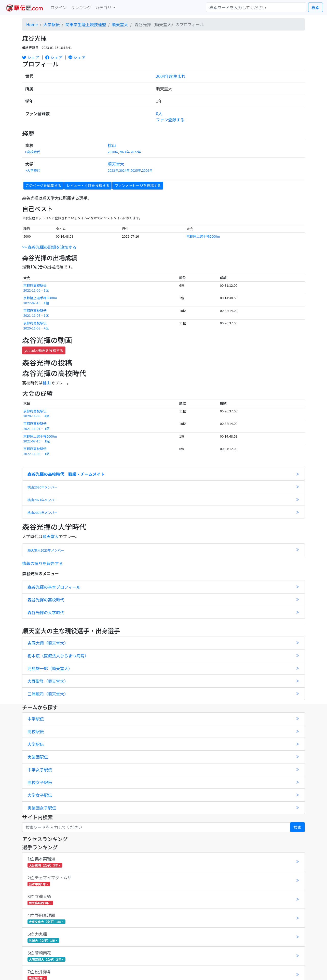
Task: Open 1位 奥本菜瑠海 ranking entry
Action: 163,862
